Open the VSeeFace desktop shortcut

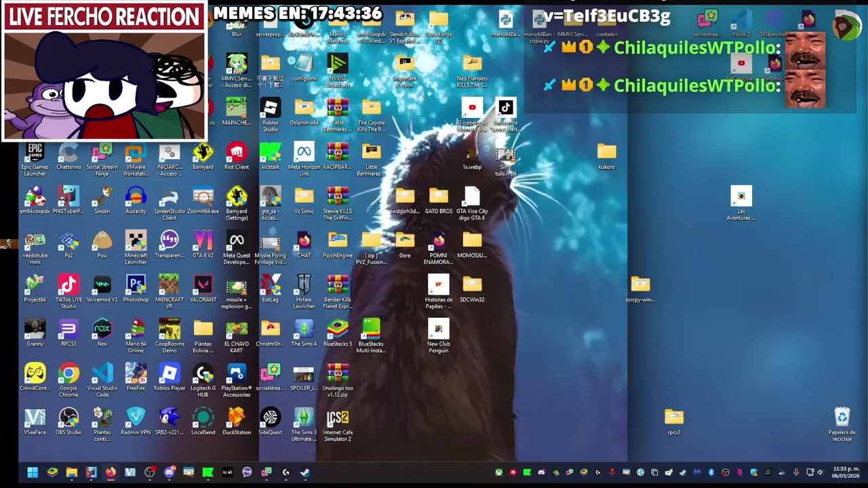click(x=35, y=422)
